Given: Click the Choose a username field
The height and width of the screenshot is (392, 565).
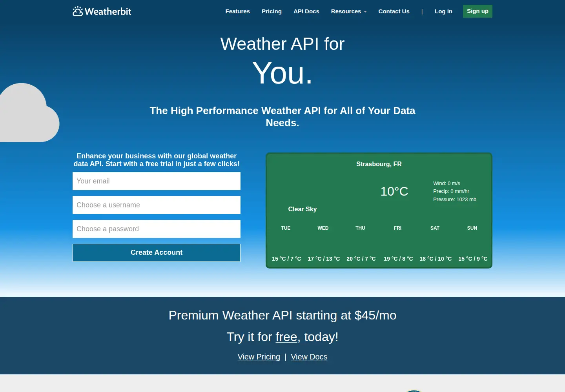Looking at the screenshot, I should [157, 205].
